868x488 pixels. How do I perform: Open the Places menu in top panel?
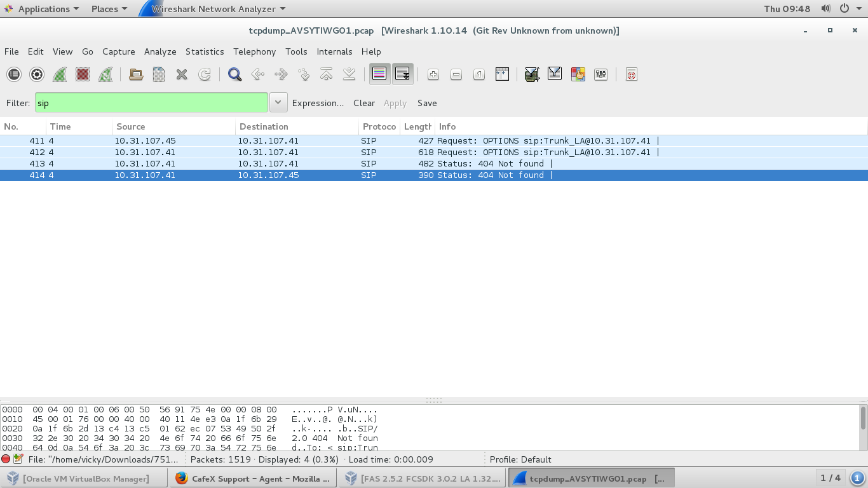109,9
